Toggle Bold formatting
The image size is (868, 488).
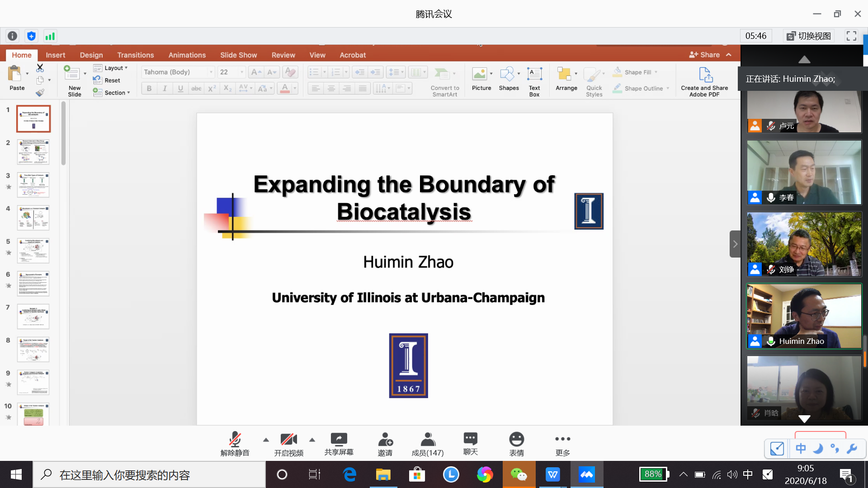click(x=149, y=88)
